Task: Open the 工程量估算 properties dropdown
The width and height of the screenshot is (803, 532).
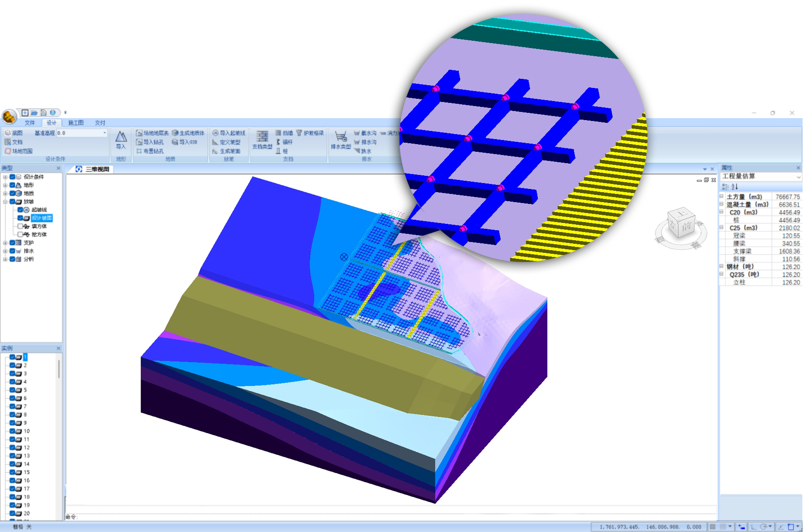Action: (798, 177)
